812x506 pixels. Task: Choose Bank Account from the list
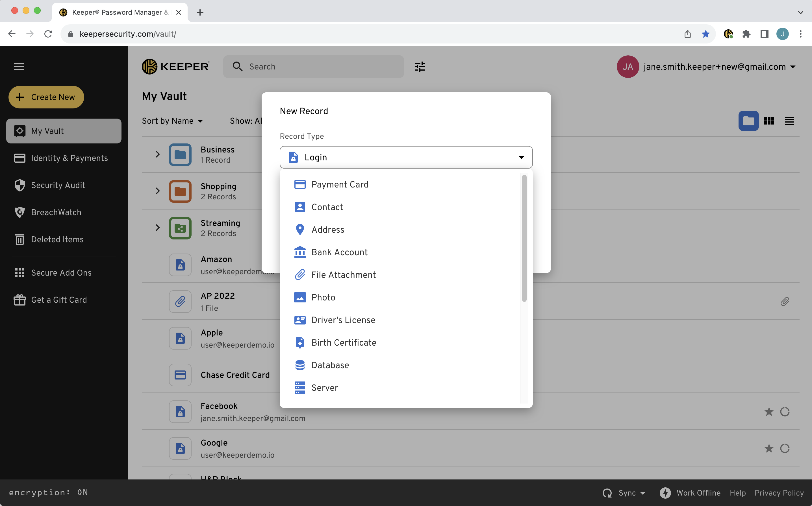point(339,252)
